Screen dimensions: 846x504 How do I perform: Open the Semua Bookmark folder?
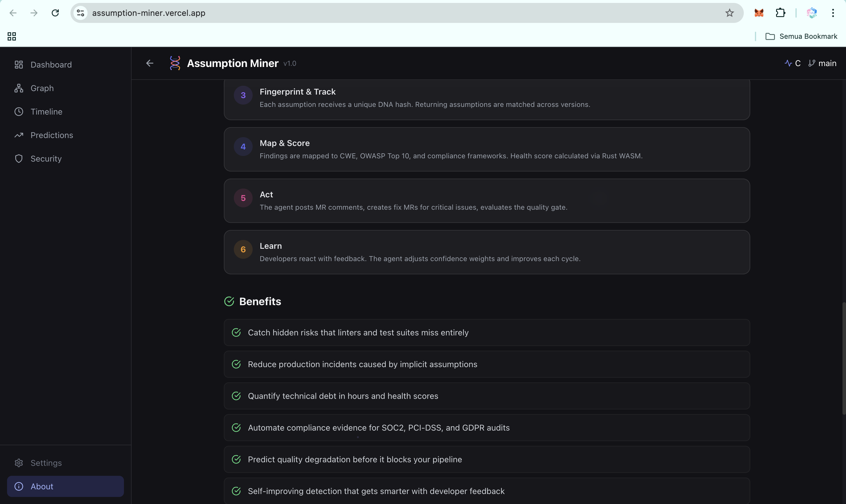coord(801,36)
